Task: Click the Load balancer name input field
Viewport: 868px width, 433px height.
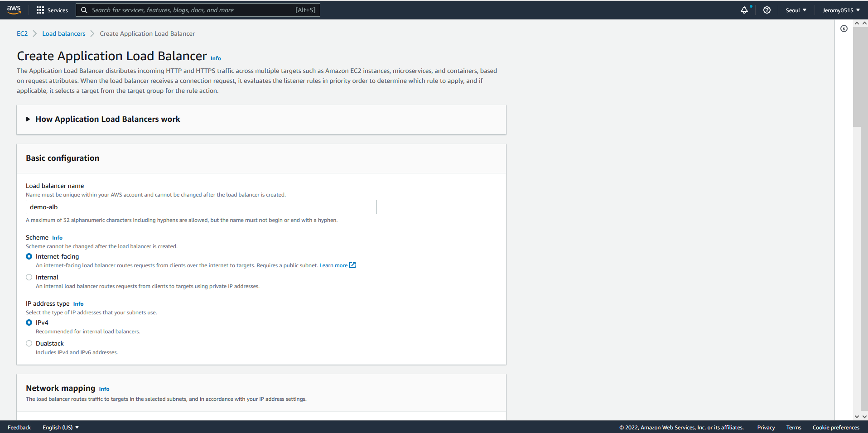Action: point(201,207)
